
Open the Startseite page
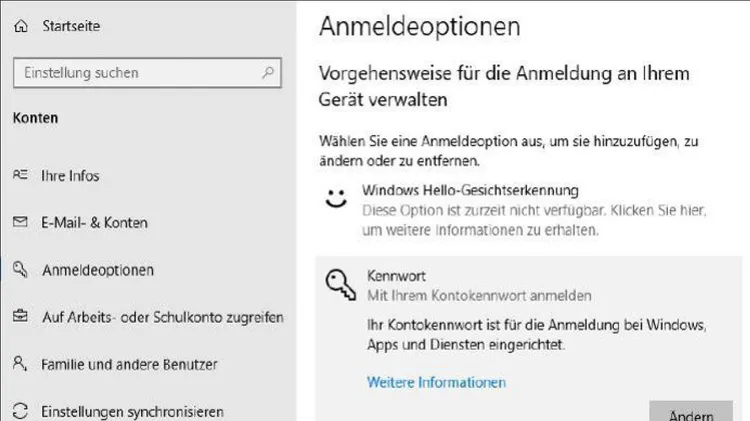coord(71,26)
